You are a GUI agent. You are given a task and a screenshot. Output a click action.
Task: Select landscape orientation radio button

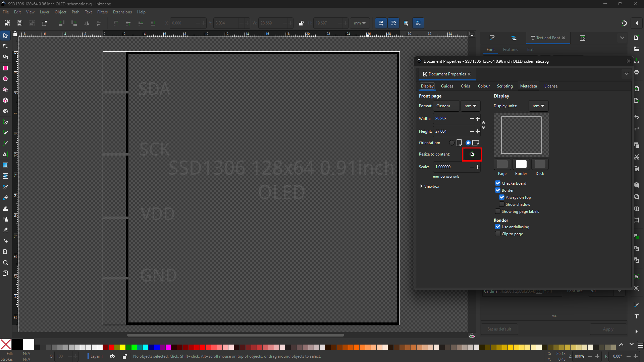pyautogui.click(x=468, y=143)
